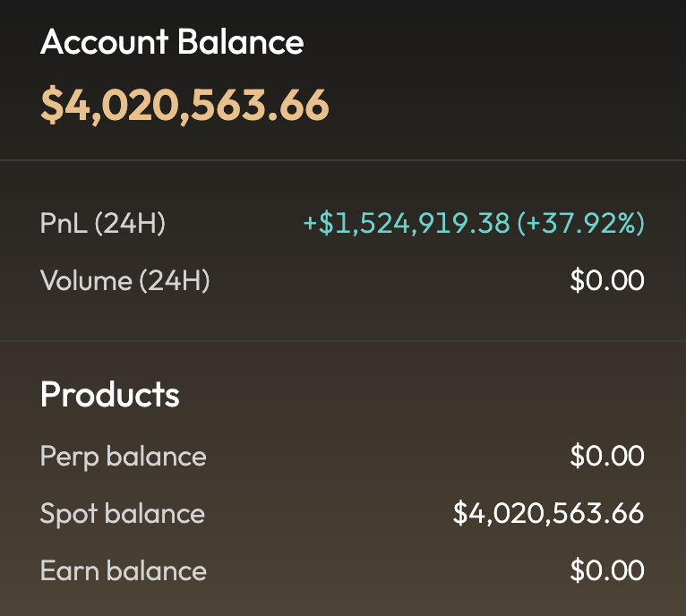686x616 pixels.
Task: Open the Spot balance row label
Action: pos(122,514)
